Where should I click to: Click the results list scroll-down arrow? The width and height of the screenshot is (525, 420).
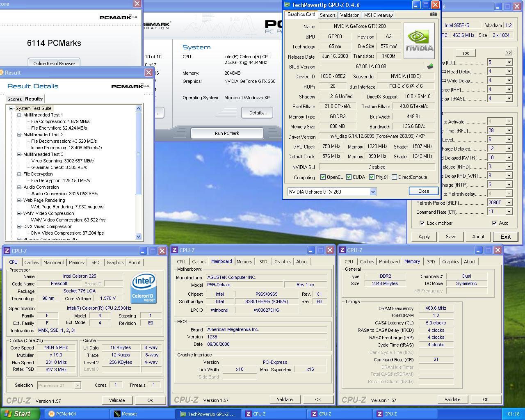138,236
